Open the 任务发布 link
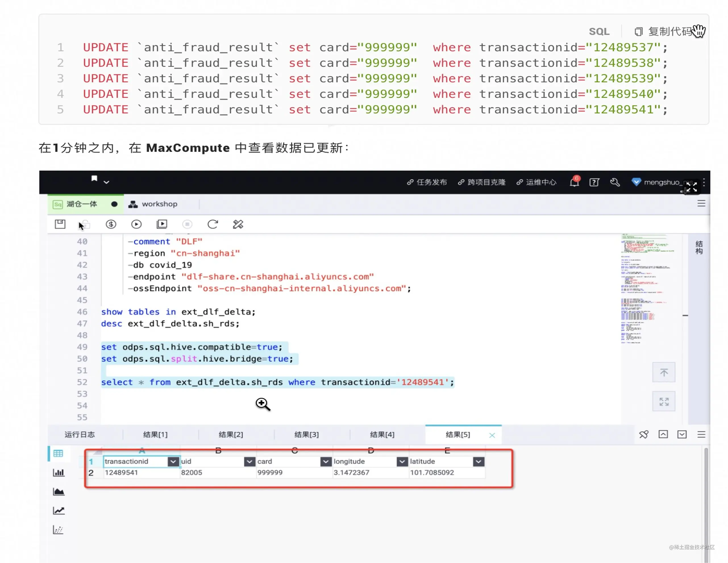 click(x=427, y=182)
